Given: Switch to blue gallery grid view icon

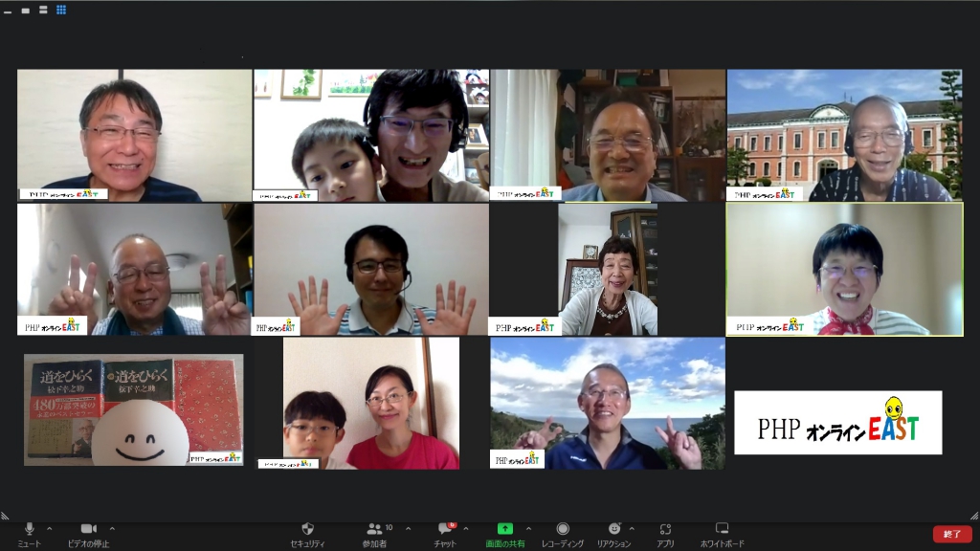Looking at the screenshot, I should (x=61, y=10).
